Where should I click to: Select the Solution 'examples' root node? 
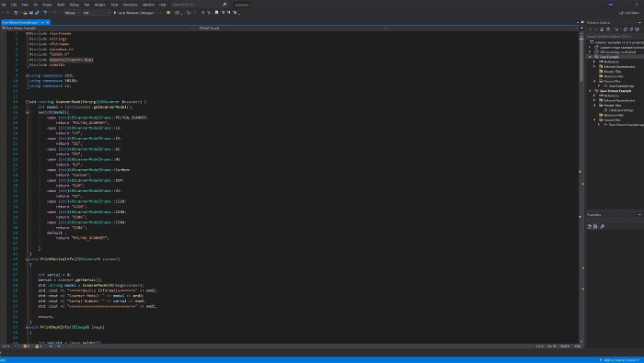[617, 42]
